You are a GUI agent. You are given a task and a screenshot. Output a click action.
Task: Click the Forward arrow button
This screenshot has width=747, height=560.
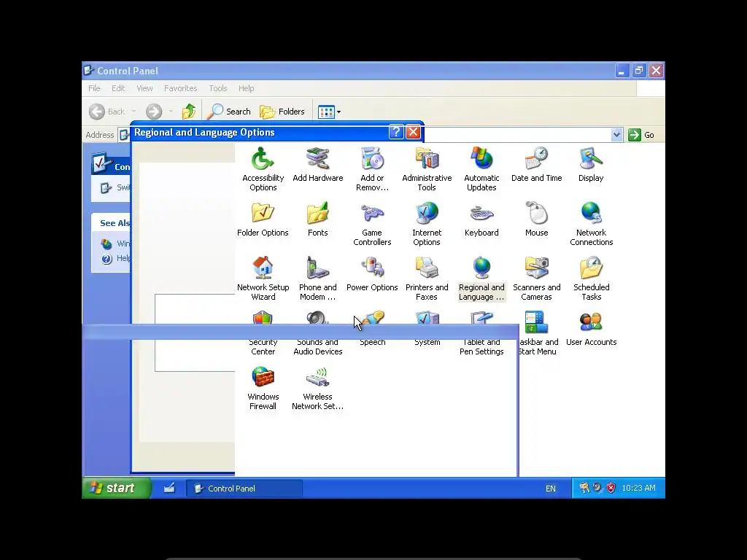pyautogui.click(x=154, y=112)
